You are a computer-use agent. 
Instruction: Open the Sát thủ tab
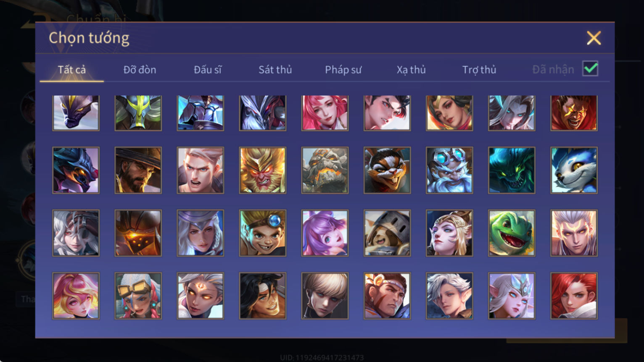point(275,70)
